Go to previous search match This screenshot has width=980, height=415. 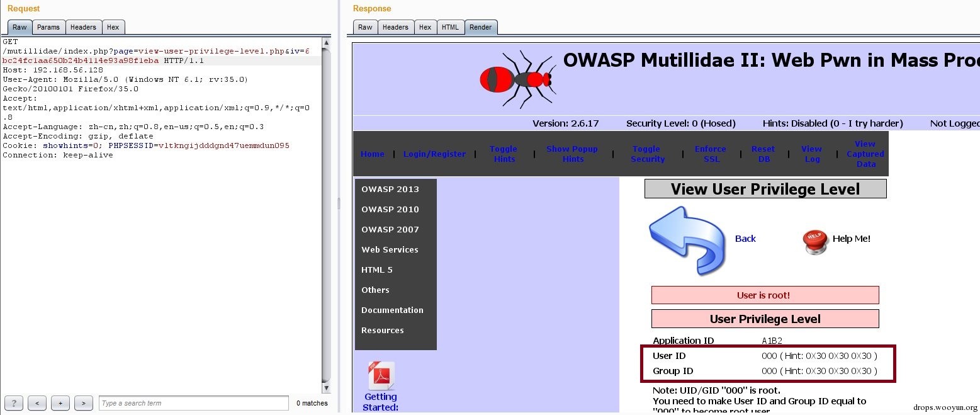(x=37, y=403)
